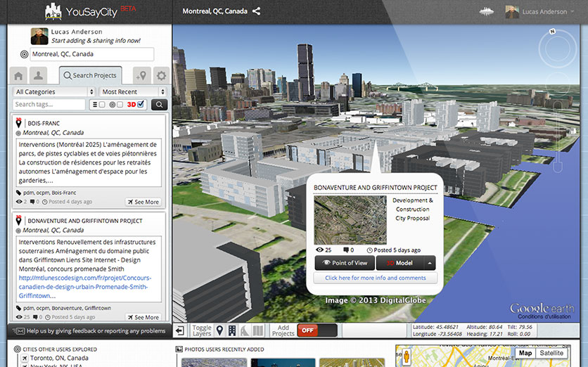Click the Point of View button
Viewport: 588px width, 367px height.
pyautogui.click(x=345, y=263)
